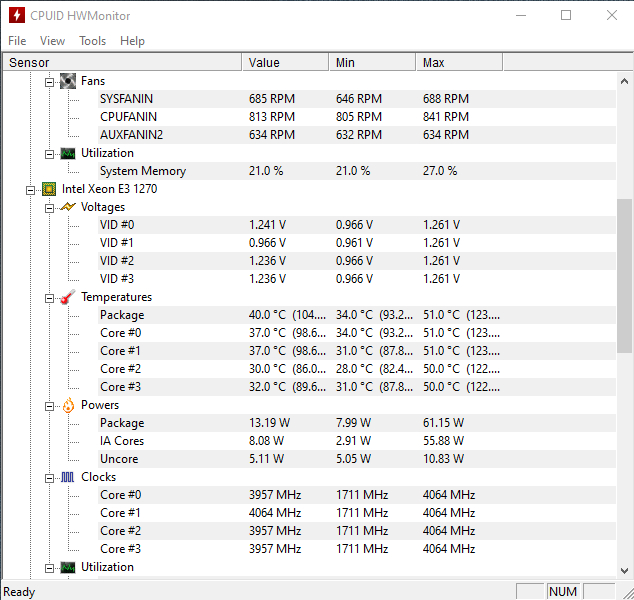634x600 pixels.
Task: Minimize the HWMonitor window
Action: coord(521,15)
